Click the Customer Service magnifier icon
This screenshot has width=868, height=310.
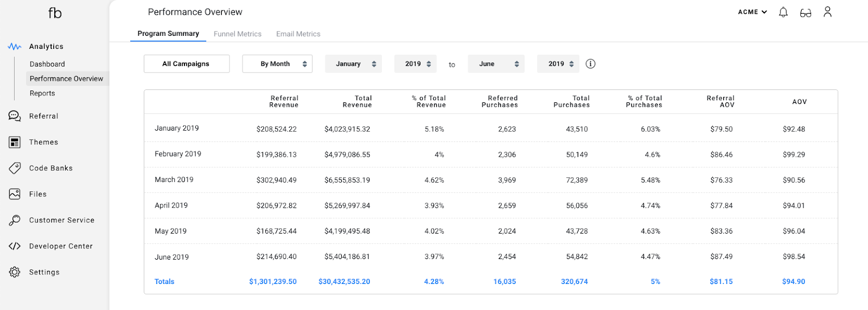coord(15,220)
